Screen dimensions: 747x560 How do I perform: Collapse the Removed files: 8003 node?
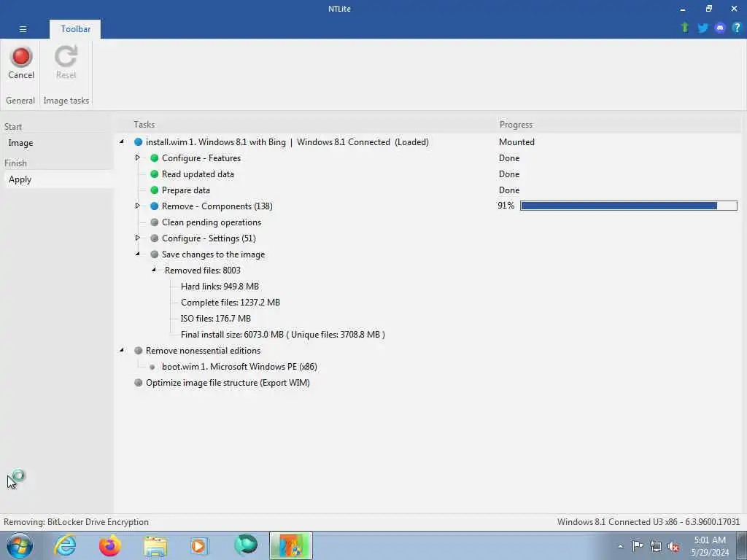[153, 270]
